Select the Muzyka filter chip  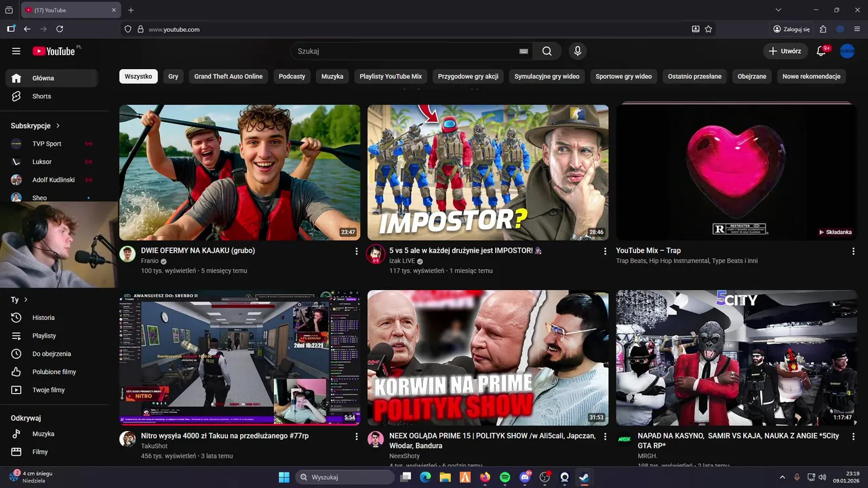click(332, 77)
